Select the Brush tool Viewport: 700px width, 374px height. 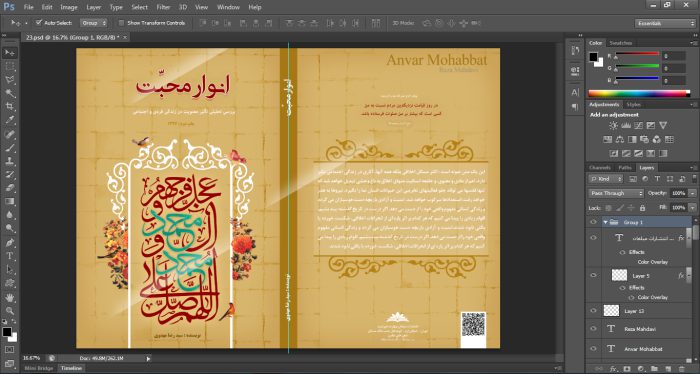(x=9, y=148)
